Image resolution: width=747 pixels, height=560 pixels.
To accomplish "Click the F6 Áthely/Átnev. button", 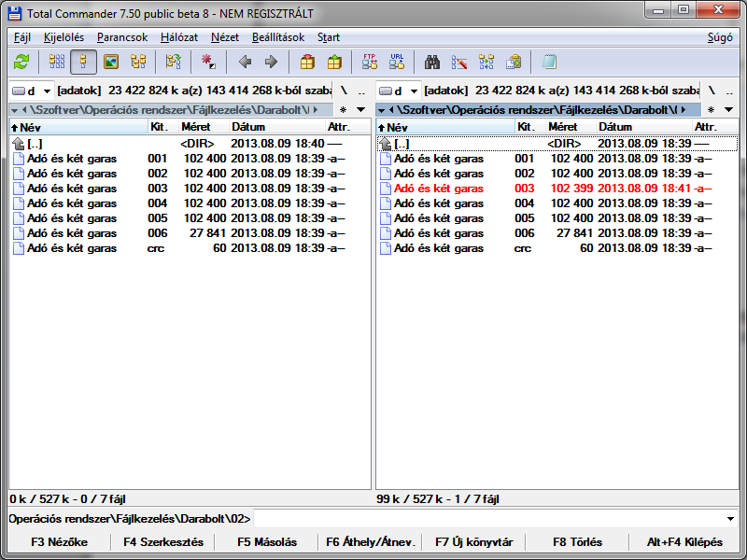I will [370, 542].
